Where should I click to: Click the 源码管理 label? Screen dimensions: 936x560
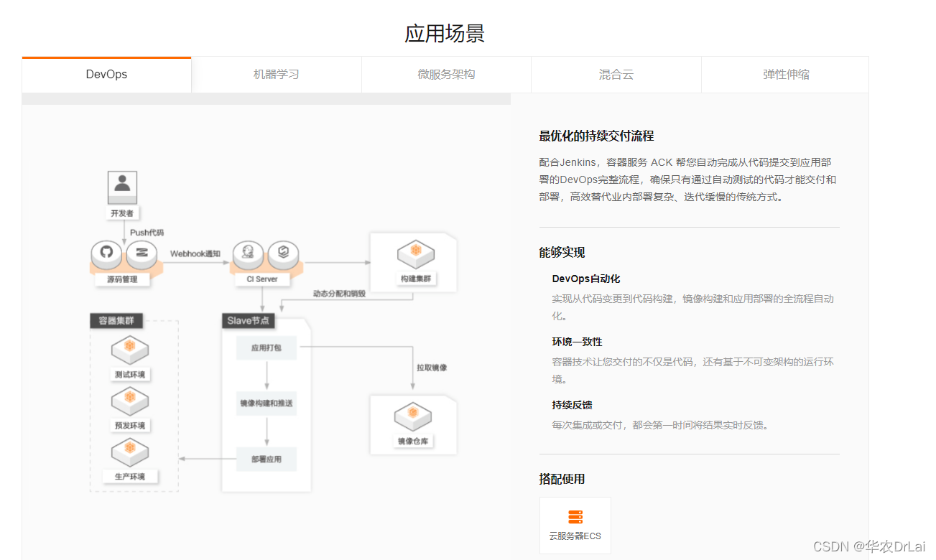coord(123,279)
